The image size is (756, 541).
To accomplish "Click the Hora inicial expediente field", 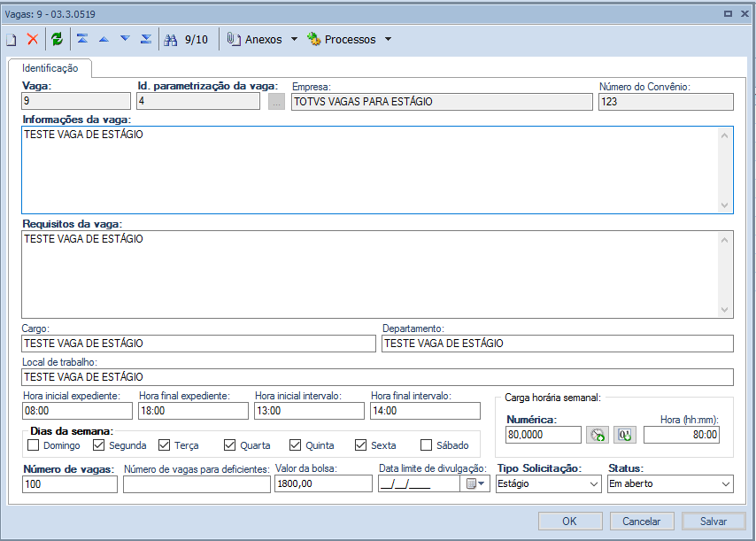I will [x=77, y=411].
